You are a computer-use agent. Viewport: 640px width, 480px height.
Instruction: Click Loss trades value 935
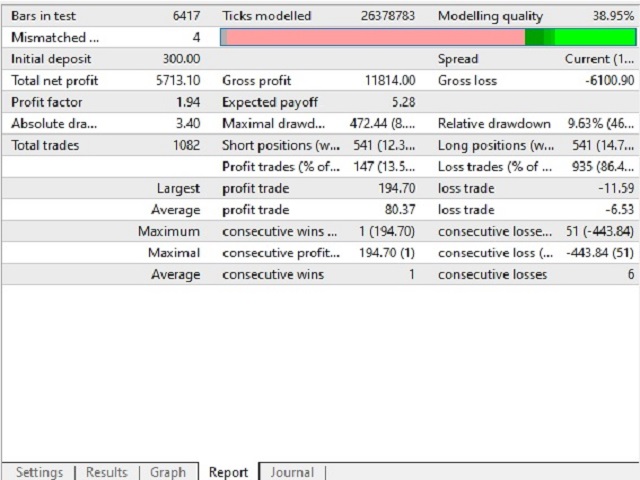click(x=602, y=167)
